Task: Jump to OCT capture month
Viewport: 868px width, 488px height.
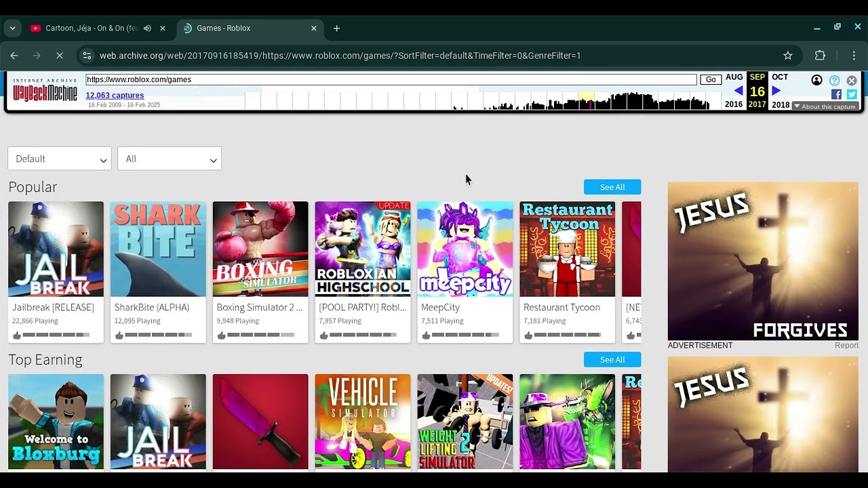Action: 780,77
